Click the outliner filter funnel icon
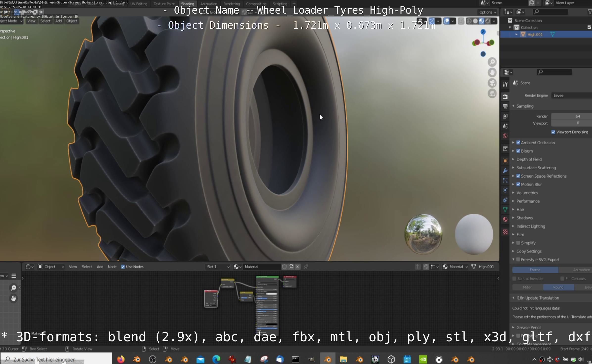The height and width of the screenshot is (364, 592). [x=590, y=12]
